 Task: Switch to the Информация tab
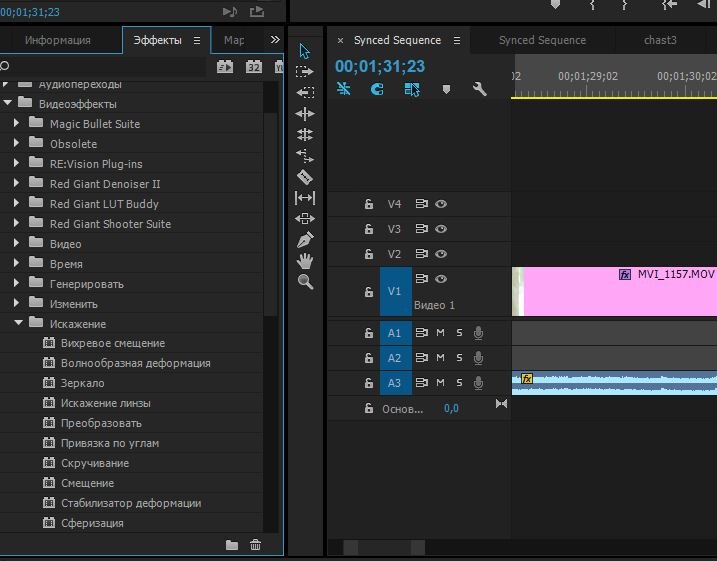tap(58, 40)
